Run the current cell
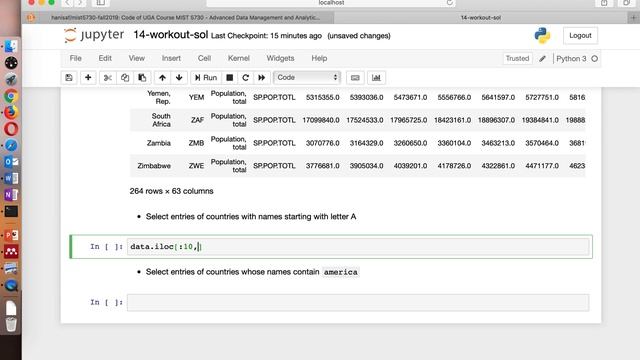Image resolution: width=640 pixels, height=360 pixels. [206, 78]
